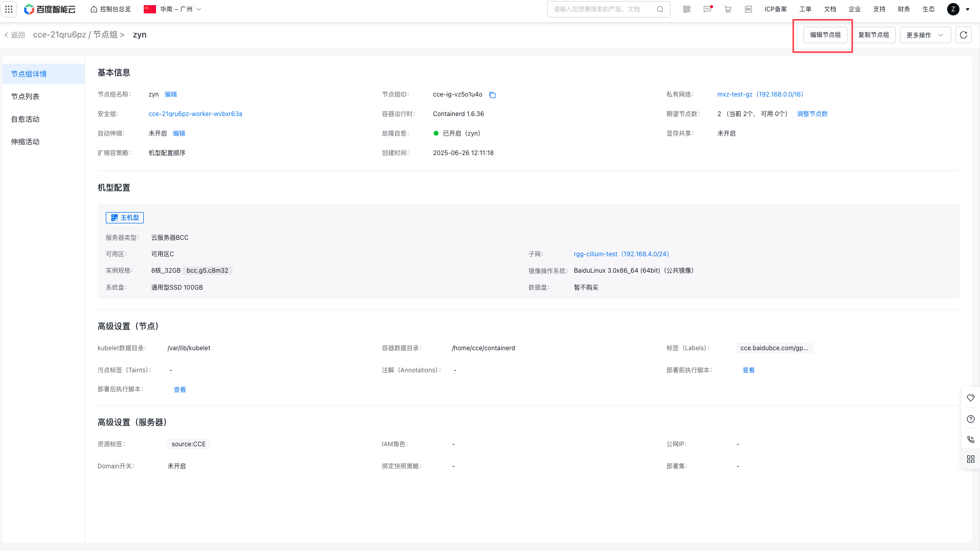This screenshot has height=551, width=980.
Task: Expand the 更多操作 dropdown
Action: [x=925, y=35]
